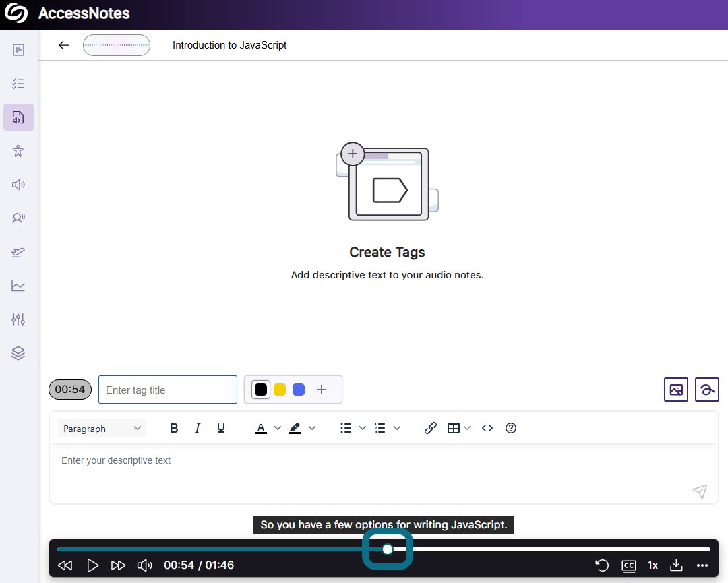Open the sliders settings icon in sidebar

[x=19, y=319]
